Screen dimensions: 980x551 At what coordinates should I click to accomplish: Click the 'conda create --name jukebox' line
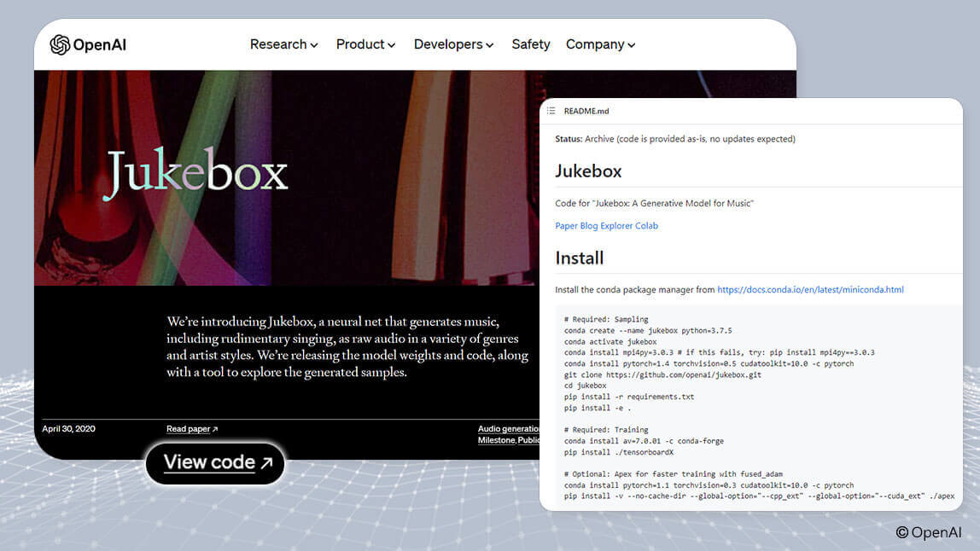(647, 330)
